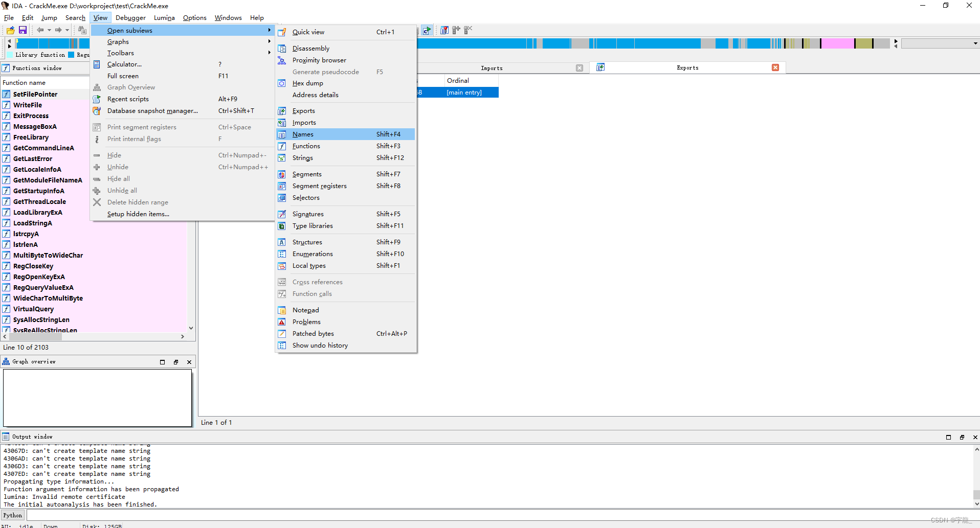The height and width of the screenshot is (528, 980).
Task: Open the Type libraries subview
Action: (x=346, y=226)
